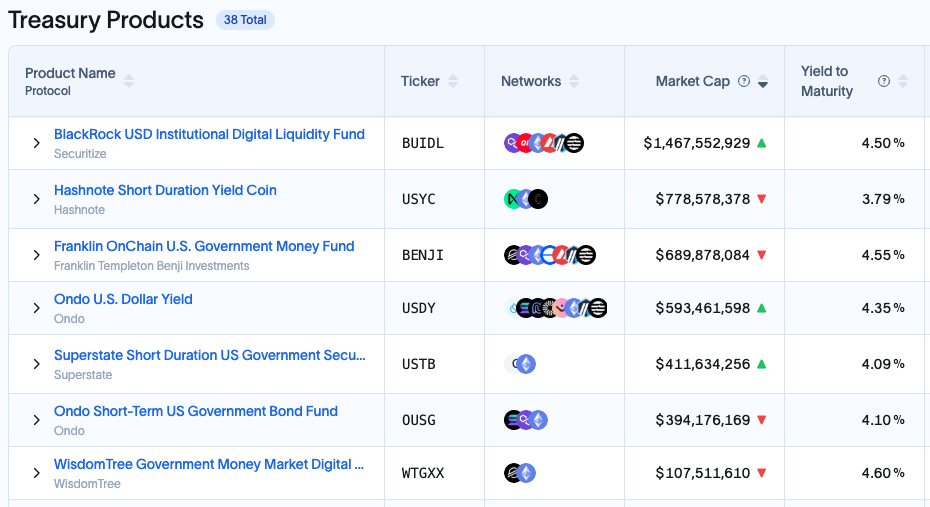Click market cap value $593,461,598

pyautogui.click(x=703, y=308)
